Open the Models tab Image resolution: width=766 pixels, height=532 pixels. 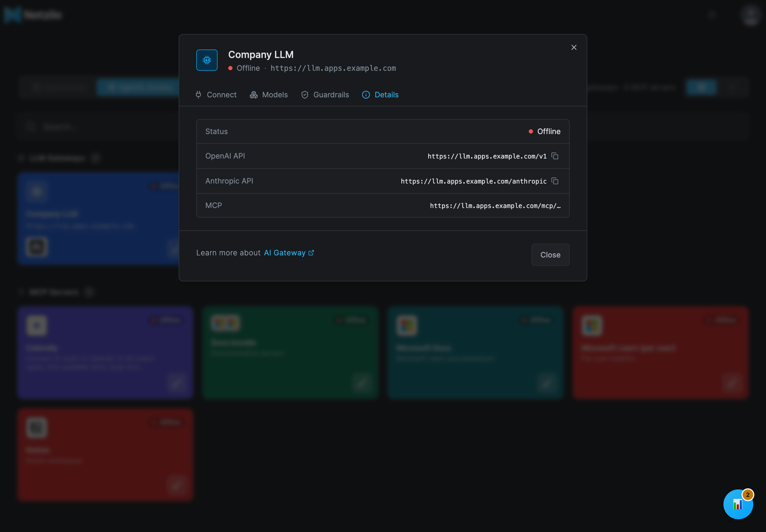tap(269, 95)
